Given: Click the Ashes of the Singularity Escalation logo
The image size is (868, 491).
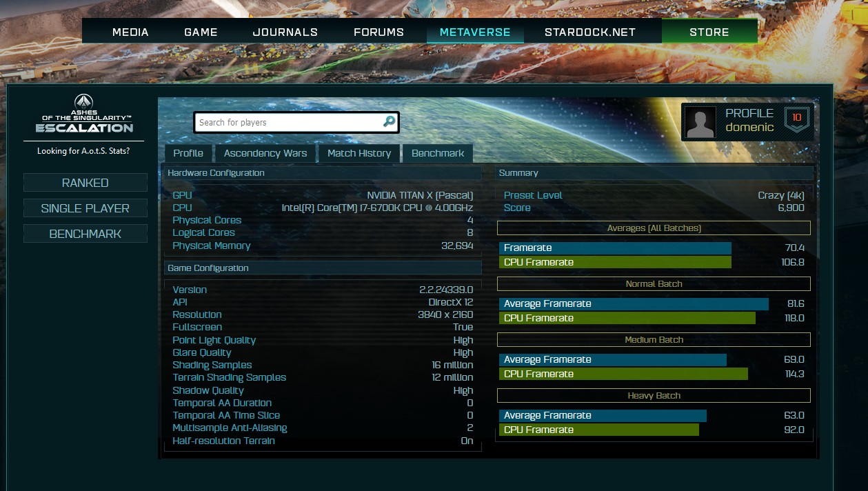Looking at the screenshot, I should coord(84,114).
